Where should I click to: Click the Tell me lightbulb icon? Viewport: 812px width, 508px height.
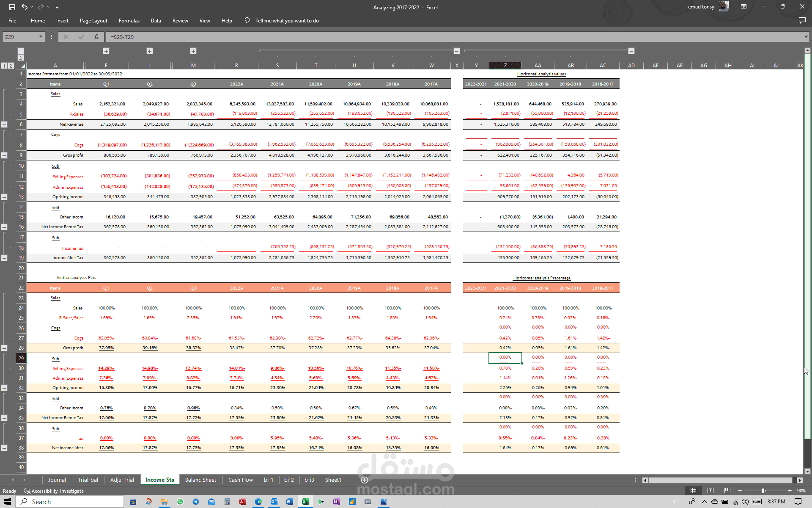247,20
